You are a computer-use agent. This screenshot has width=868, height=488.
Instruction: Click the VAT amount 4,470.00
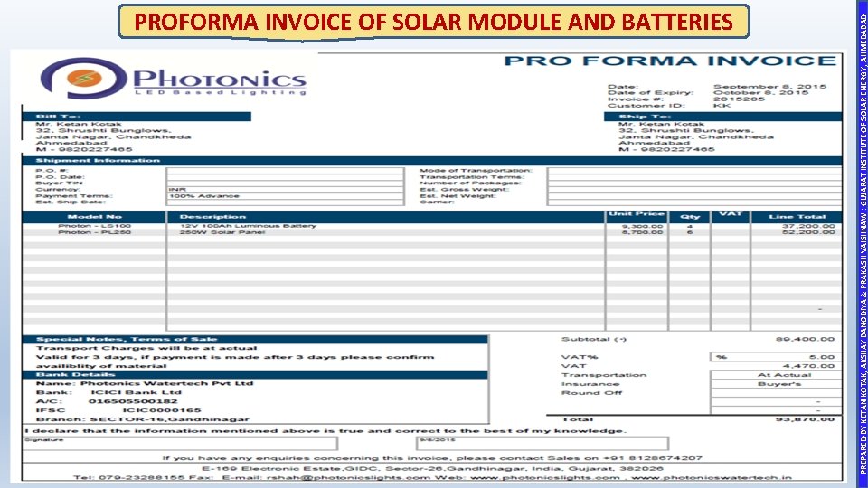click(808, 366)
